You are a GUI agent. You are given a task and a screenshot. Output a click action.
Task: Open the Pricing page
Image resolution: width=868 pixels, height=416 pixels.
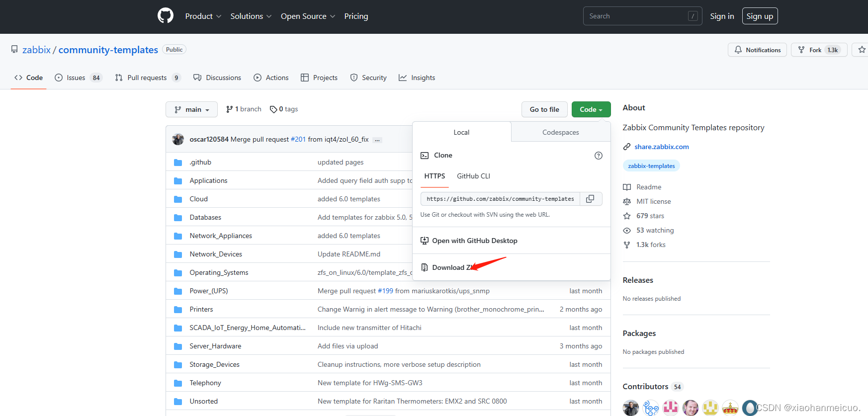pyautogui.click(x=356, y=16)
